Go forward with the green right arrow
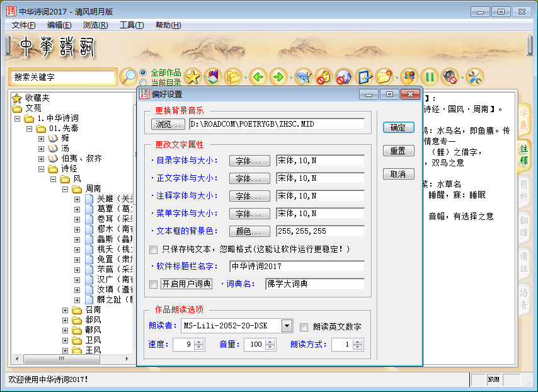Viewport: 538px width, 392px height. point(278,76)
